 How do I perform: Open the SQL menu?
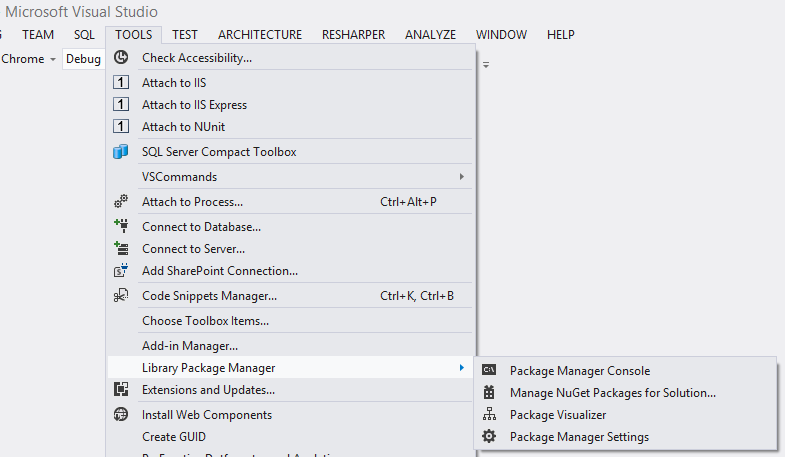coord(84,35)
